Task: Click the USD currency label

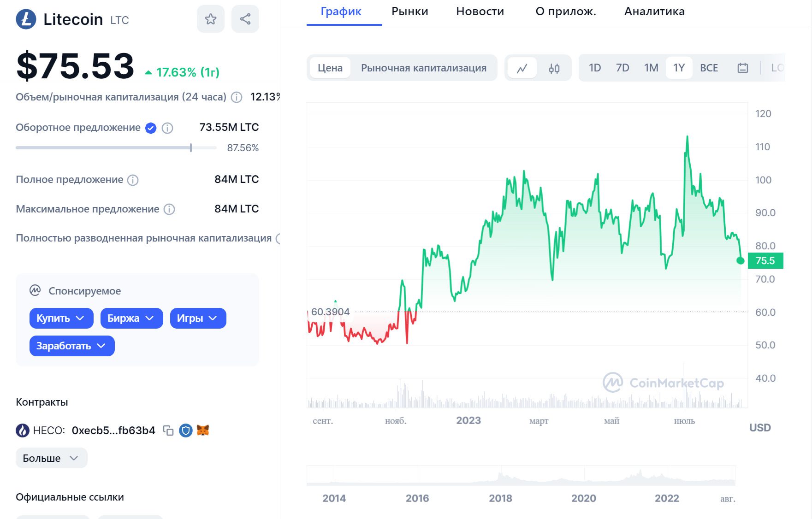Action: click(760, 428)
